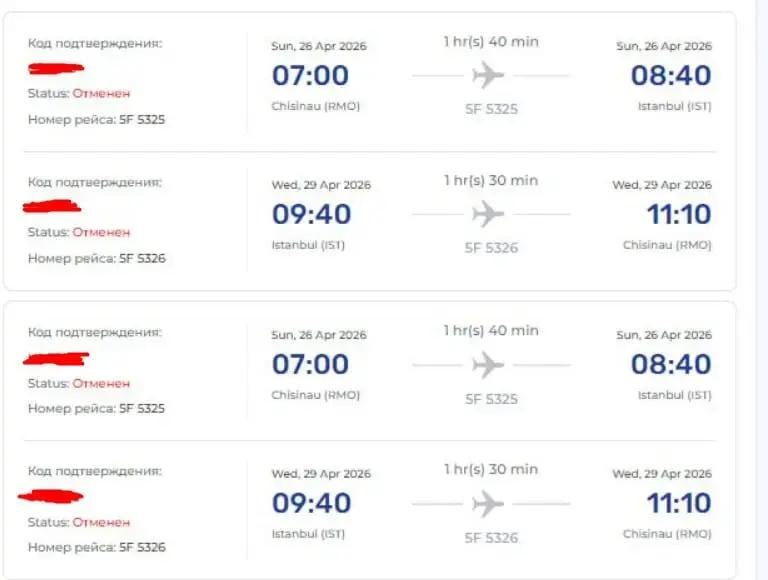This screenshot has width=768, height=580.
Task: Click the "1 hr(s) 30 min" duration in the first card
Action: (x=490, y=180)
